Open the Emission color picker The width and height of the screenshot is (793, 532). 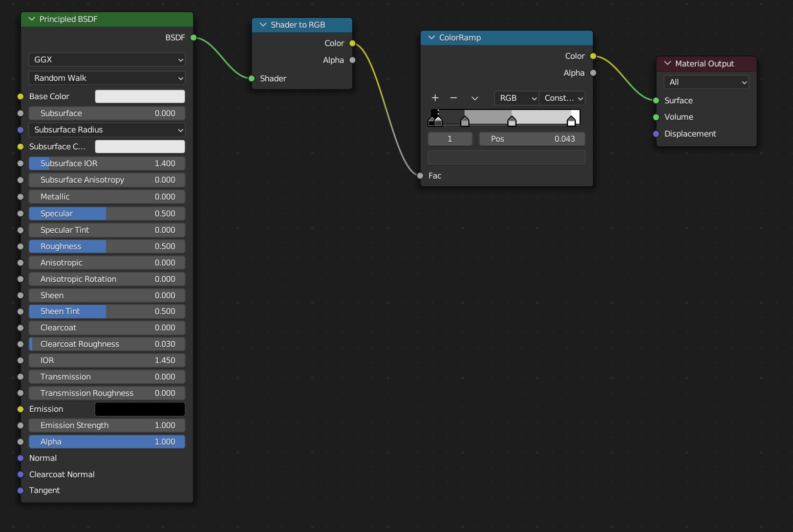139,409
